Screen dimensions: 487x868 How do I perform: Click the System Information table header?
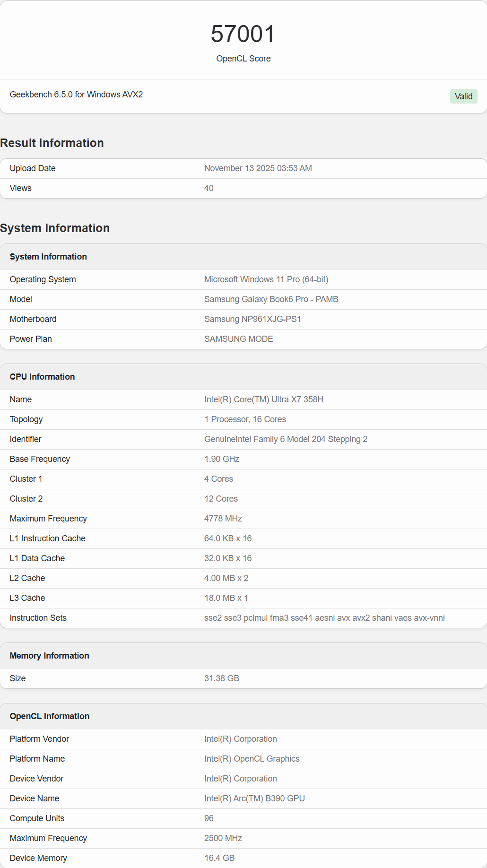[x=48, y=257]
